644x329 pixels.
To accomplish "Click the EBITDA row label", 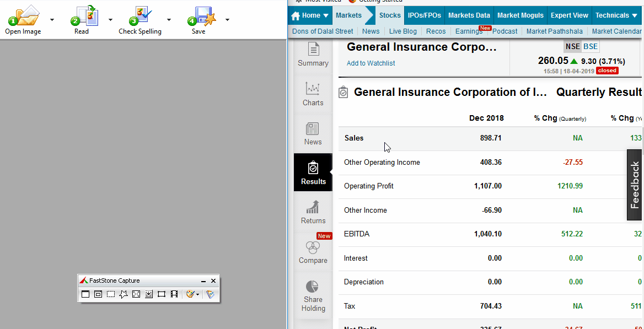I will coord(357,234).
